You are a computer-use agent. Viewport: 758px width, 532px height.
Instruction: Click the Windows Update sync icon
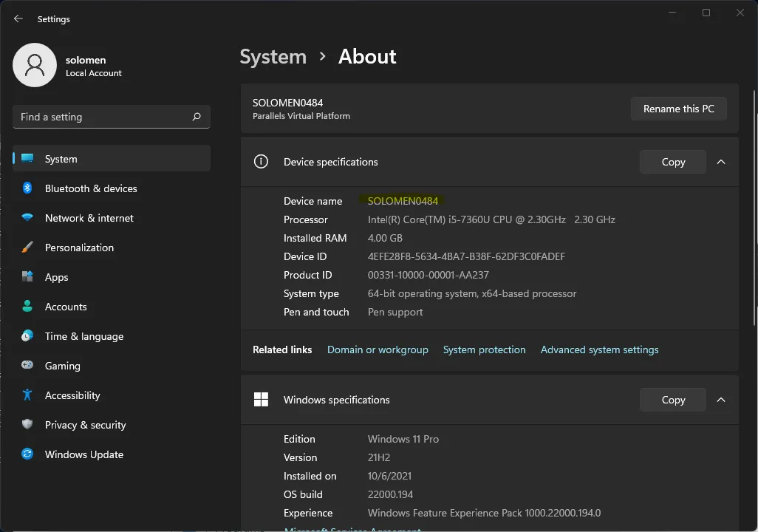click(x=27, y=454)
